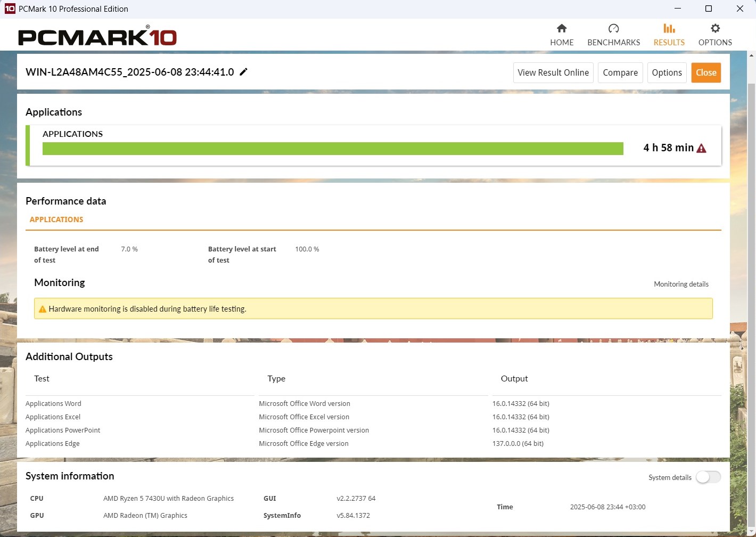Click the green Applications battery life bar
This screenshot has height=537, width=756.
point(333,149)
